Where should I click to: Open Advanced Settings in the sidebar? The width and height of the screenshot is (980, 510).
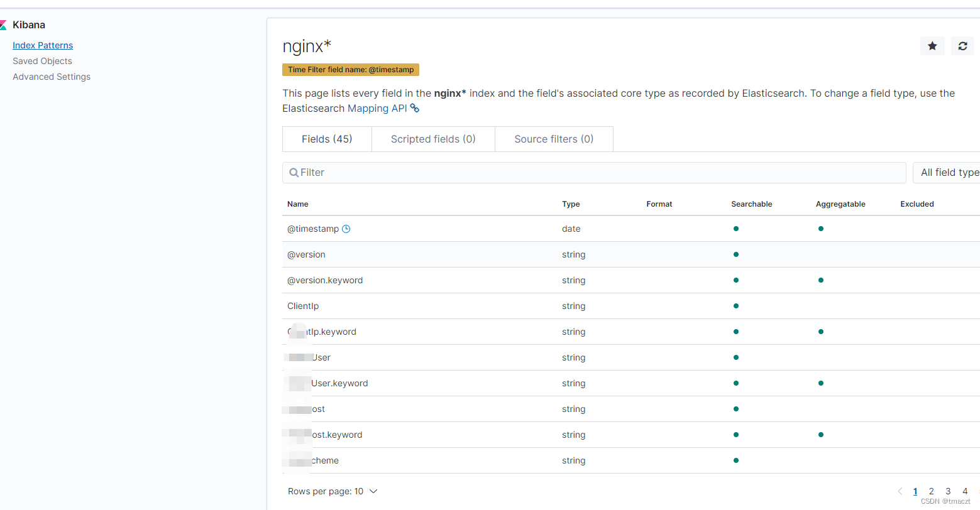tap(52, 77)
